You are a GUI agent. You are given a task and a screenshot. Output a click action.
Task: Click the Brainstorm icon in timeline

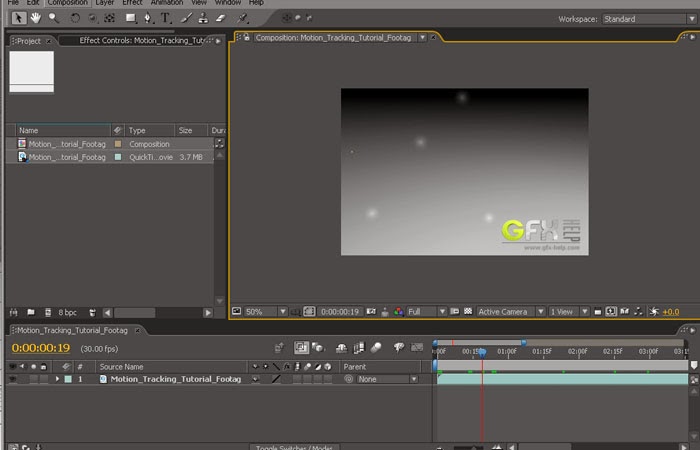point(398,347)
